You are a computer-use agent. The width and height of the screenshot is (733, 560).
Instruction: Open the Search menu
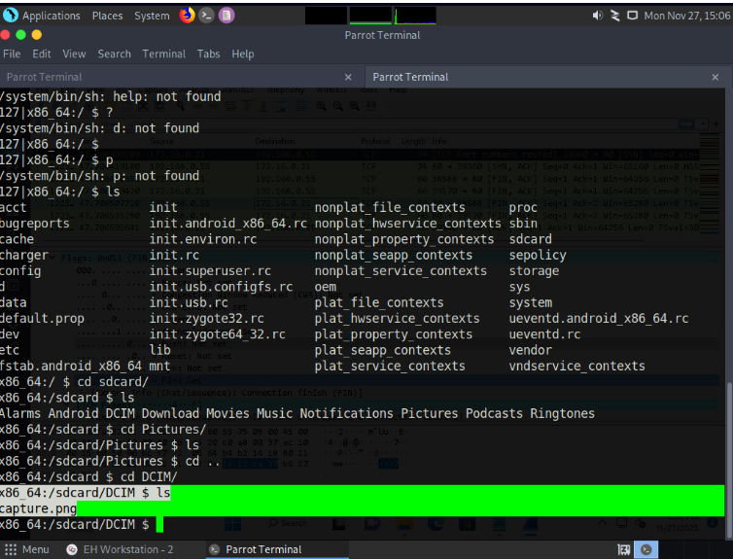(x=114, y=53)
